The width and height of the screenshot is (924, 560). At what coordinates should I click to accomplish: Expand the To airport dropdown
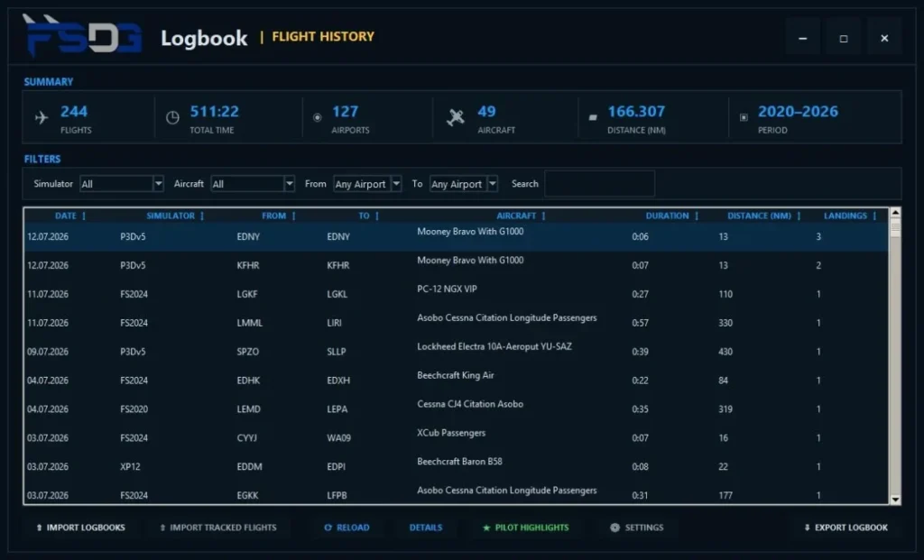coord(493,184)
